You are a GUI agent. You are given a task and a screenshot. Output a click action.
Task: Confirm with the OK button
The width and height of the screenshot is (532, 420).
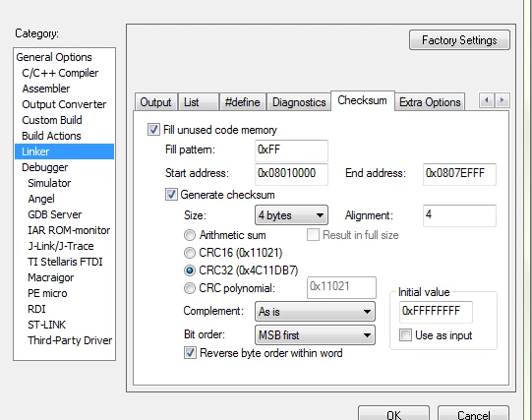point(393,414)
